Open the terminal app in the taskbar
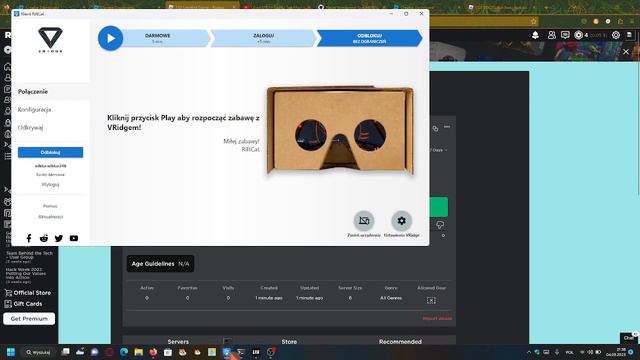 click(241, 352)
